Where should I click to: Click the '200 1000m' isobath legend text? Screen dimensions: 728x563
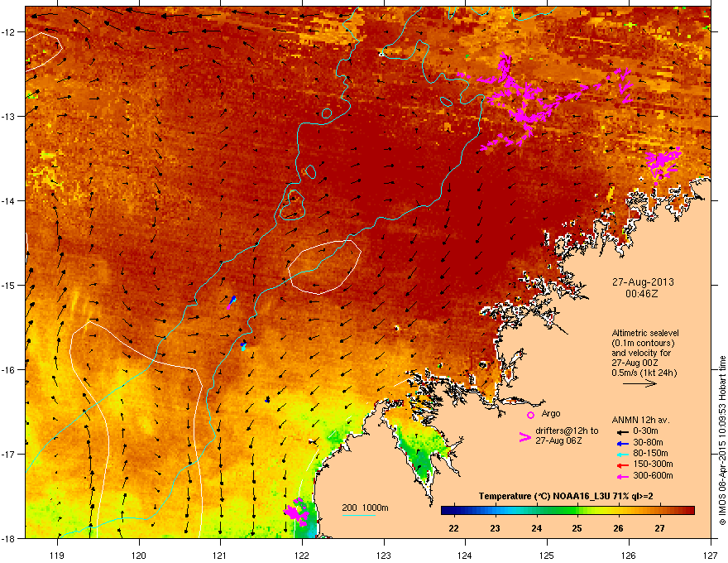coord(365,508)
